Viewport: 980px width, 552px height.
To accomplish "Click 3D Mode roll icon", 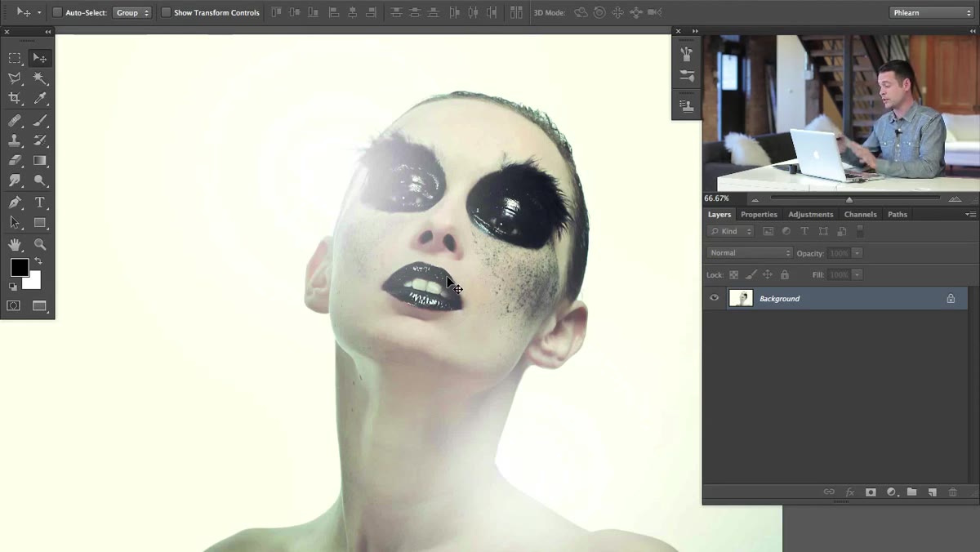I will [599, 12].
